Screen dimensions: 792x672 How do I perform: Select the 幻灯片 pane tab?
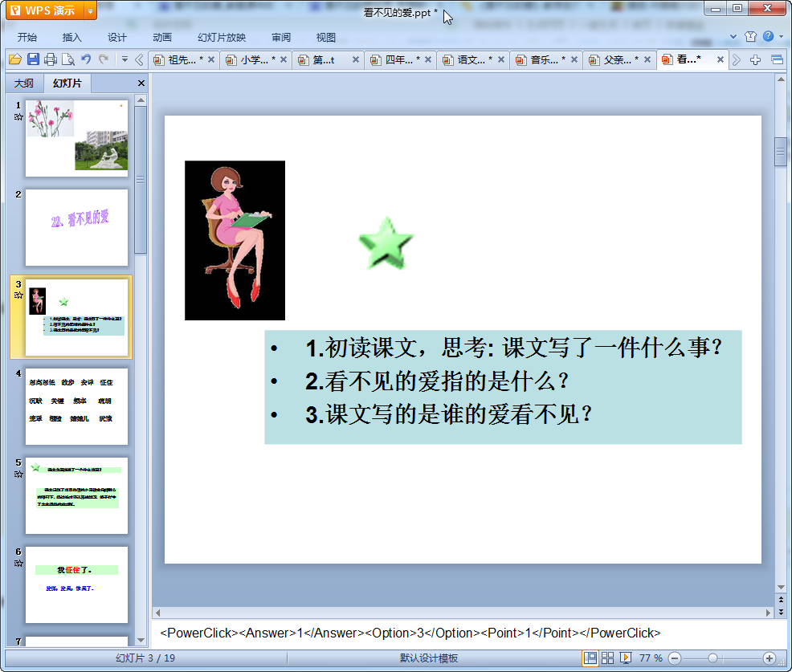click(x=67, y=83)
